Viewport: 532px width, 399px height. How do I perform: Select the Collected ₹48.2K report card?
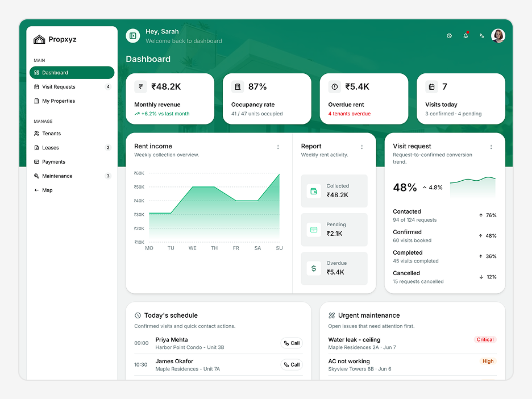click(x=334, y=191)
